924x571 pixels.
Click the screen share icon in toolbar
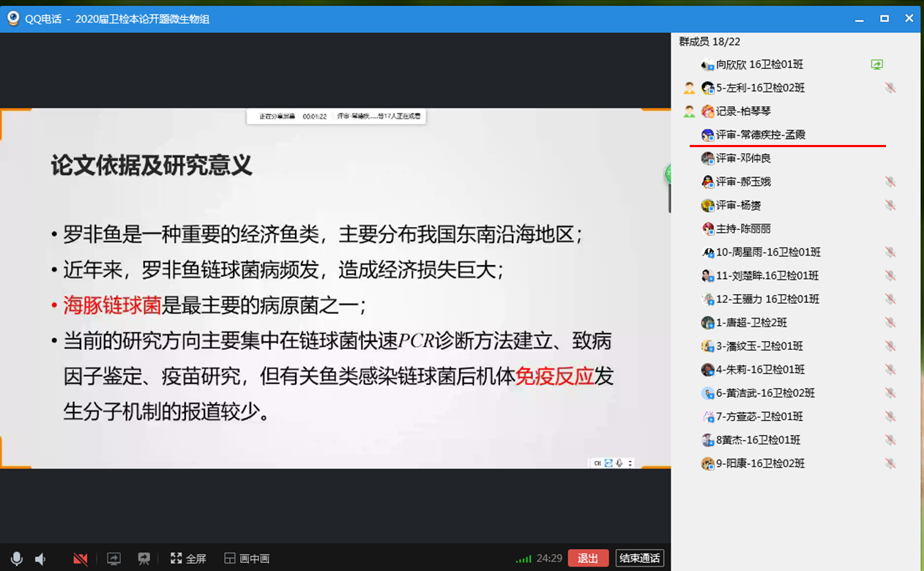[113, 559]
